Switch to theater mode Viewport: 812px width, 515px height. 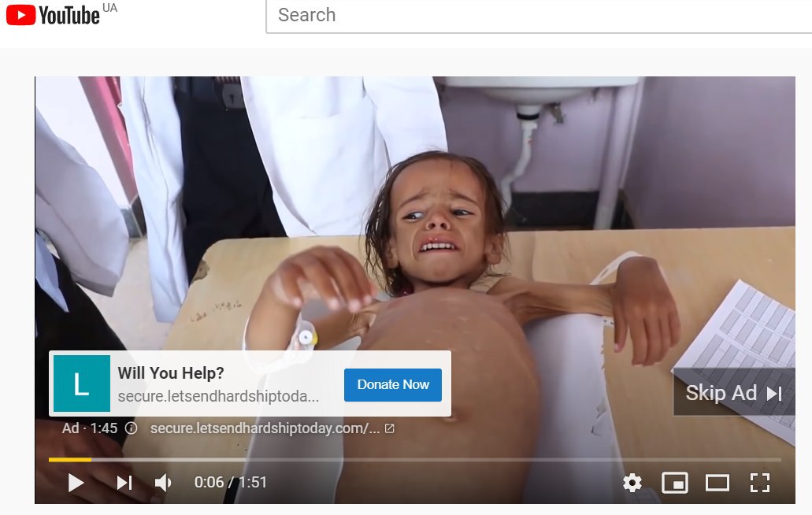click(x=717, y=483)
